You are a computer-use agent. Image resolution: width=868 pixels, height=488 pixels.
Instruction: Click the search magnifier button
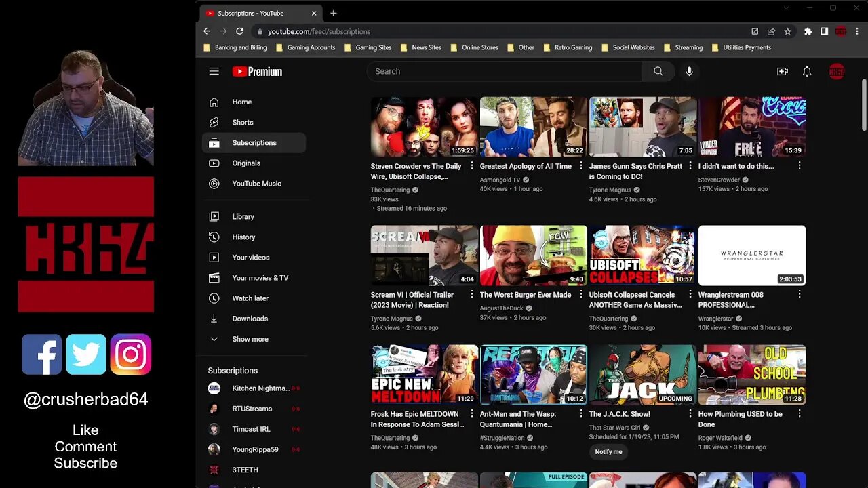pos(658,71)
